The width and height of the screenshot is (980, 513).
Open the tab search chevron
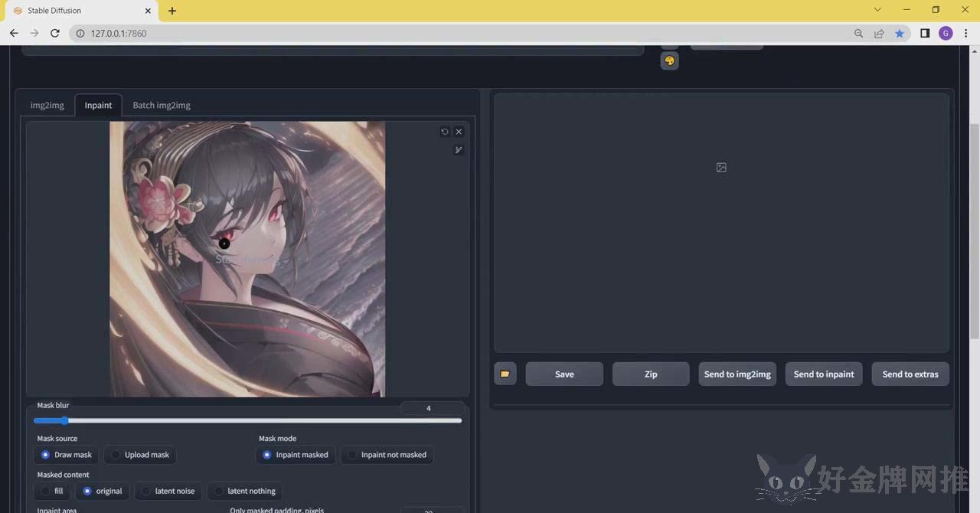click(877, 10)
